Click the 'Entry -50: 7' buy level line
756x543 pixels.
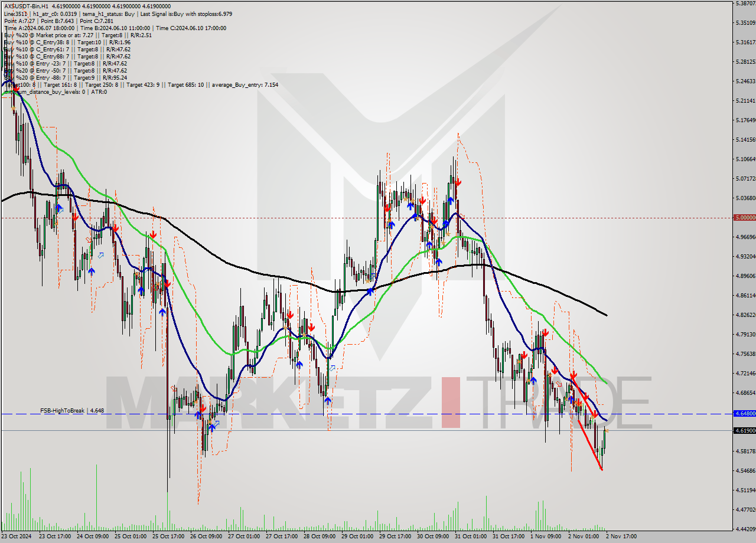point(66,70)
